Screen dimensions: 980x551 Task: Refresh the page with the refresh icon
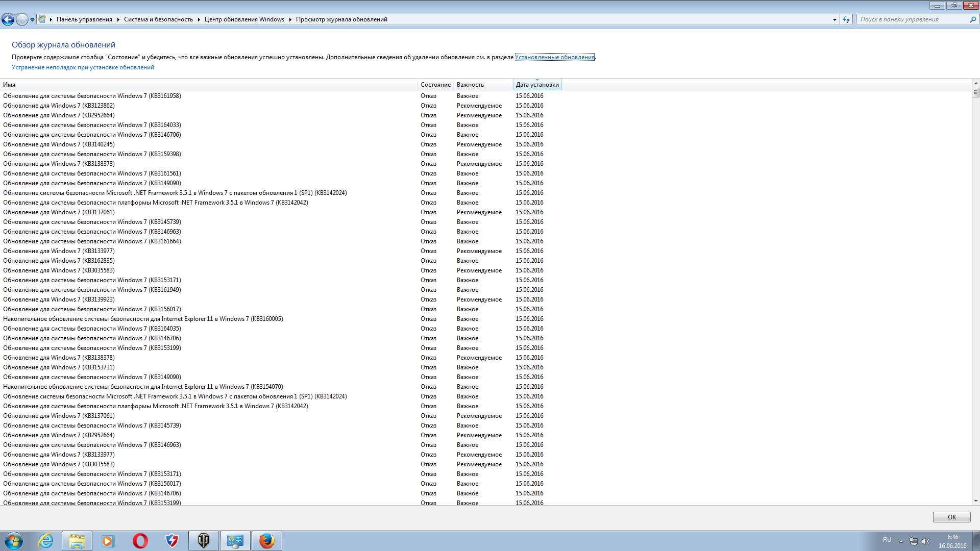[x=846, y=19]
